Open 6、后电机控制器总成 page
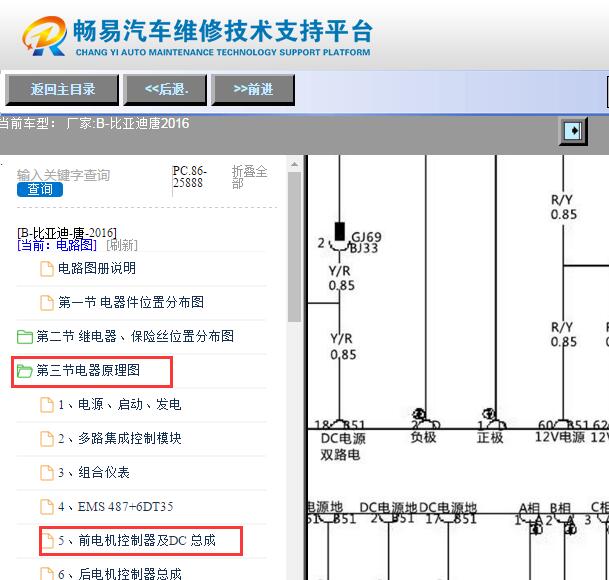This screenshot has height=580, width=609. coord(120,573)
